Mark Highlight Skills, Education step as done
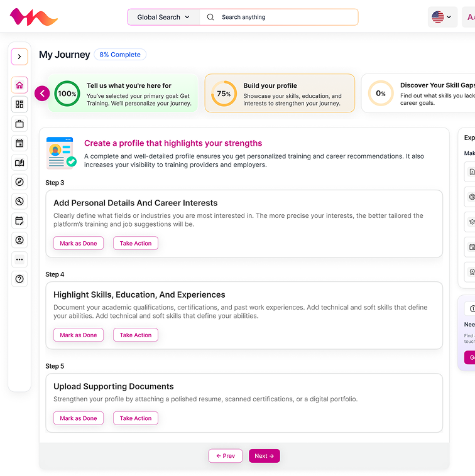The image size is (475, 476). [79, 335]
